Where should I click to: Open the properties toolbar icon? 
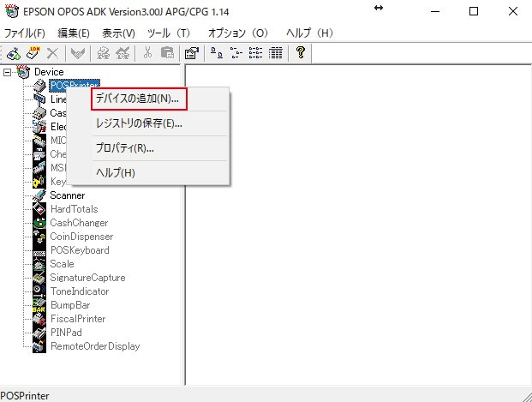[x=192, y=53]
